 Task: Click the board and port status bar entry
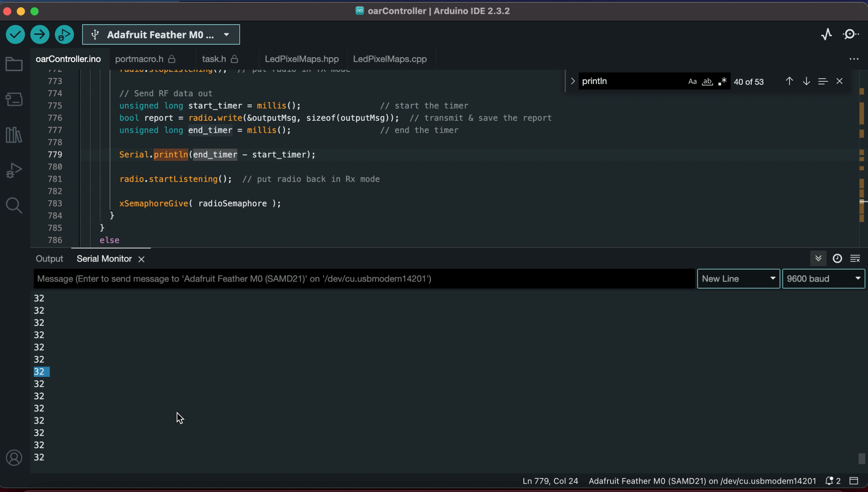click(x=702, y=481)
